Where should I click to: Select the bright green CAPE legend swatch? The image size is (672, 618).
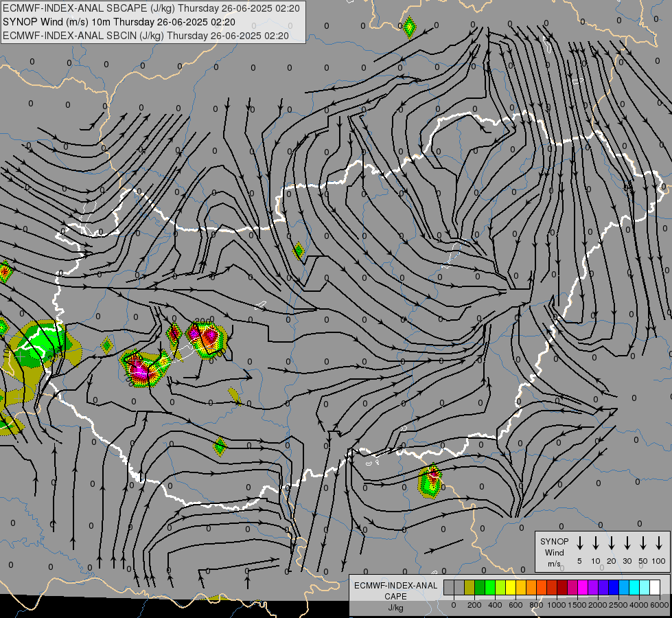click(x=490, y=587)
